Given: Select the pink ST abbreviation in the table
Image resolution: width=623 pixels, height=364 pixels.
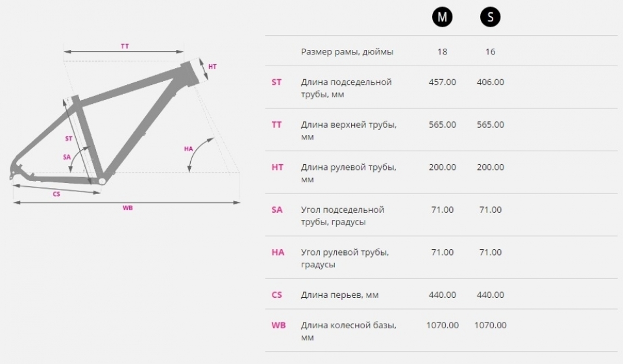Looking at the screenshot, I should (x=276, y=82).
